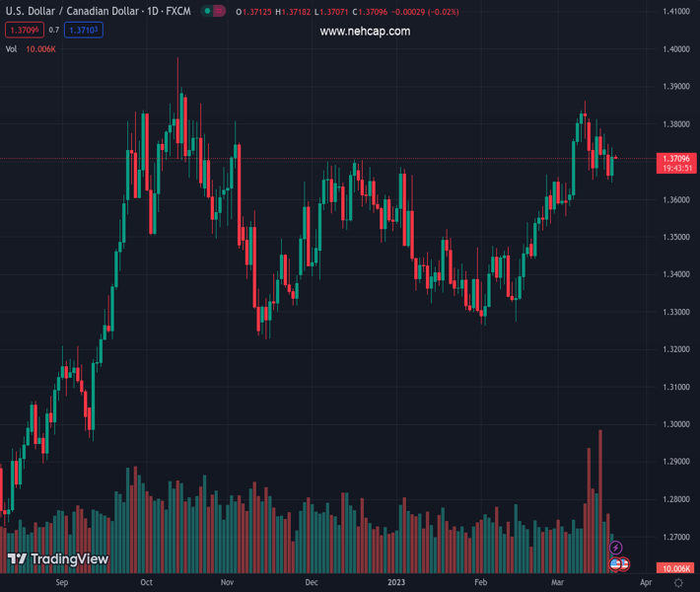Screen dimensions: 700x592
Task: Click the spread value 0.7 between prices
Action: 54,31
